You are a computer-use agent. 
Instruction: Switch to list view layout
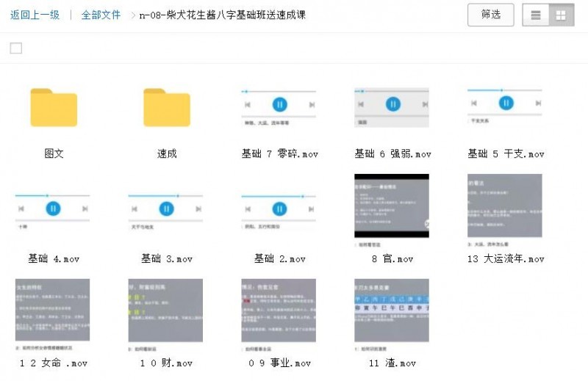point(536,15)
